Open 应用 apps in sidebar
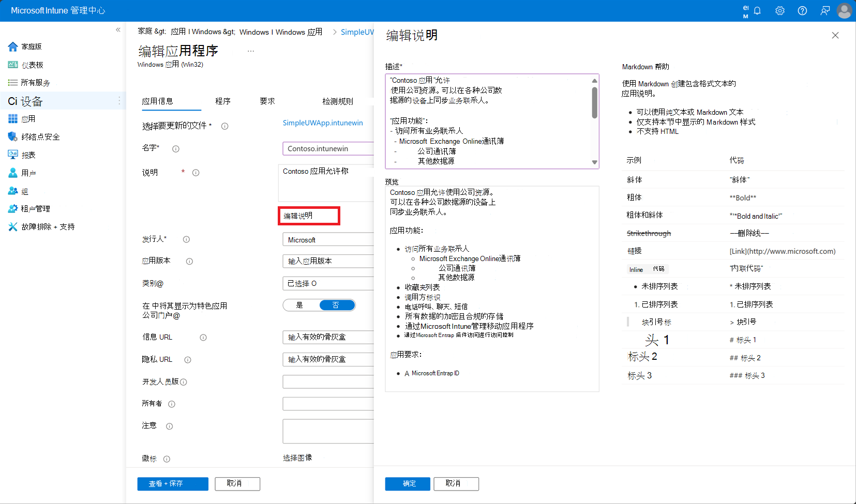The height and width of the screenshot is (504, 856). click(x=22, y=119)
